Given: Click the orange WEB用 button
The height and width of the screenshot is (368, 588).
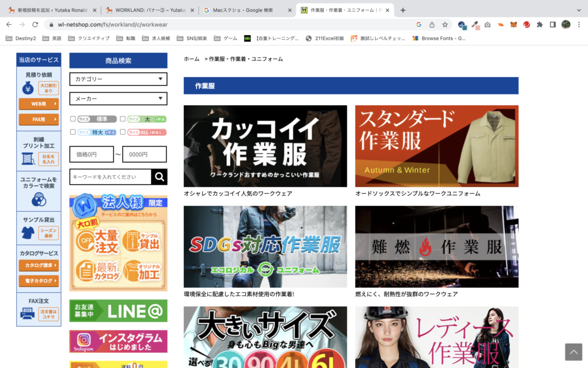Looking at the screenshot, I should (x=38, y=103).
